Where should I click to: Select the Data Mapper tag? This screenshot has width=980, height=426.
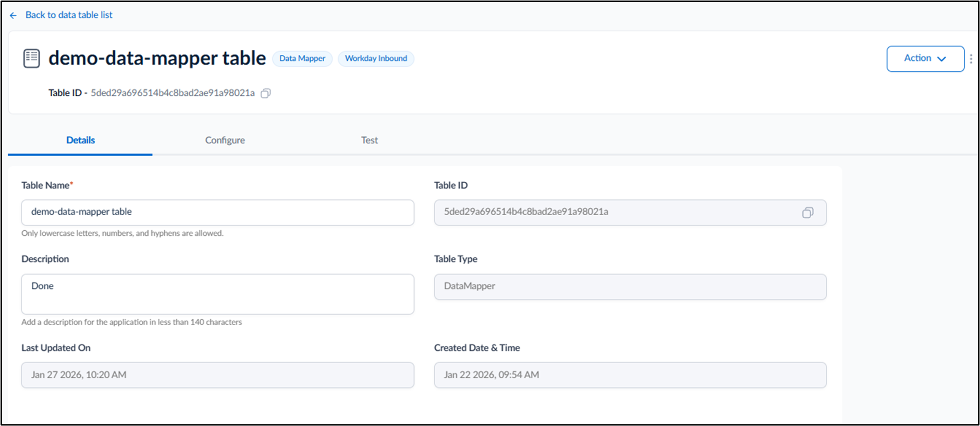[x=302, y=58]
